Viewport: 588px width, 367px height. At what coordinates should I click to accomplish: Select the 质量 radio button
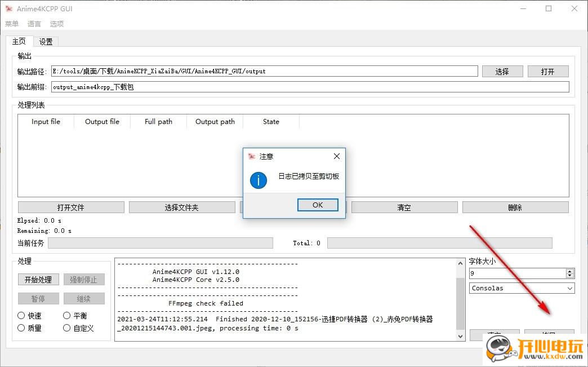tap(21, 328)
